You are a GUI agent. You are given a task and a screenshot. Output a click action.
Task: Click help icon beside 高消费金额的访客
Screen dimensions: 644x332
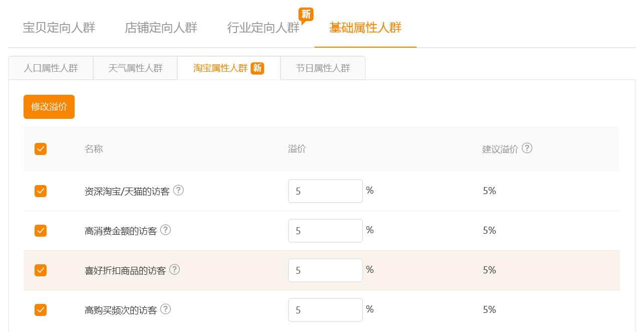(x=165, y=230)
